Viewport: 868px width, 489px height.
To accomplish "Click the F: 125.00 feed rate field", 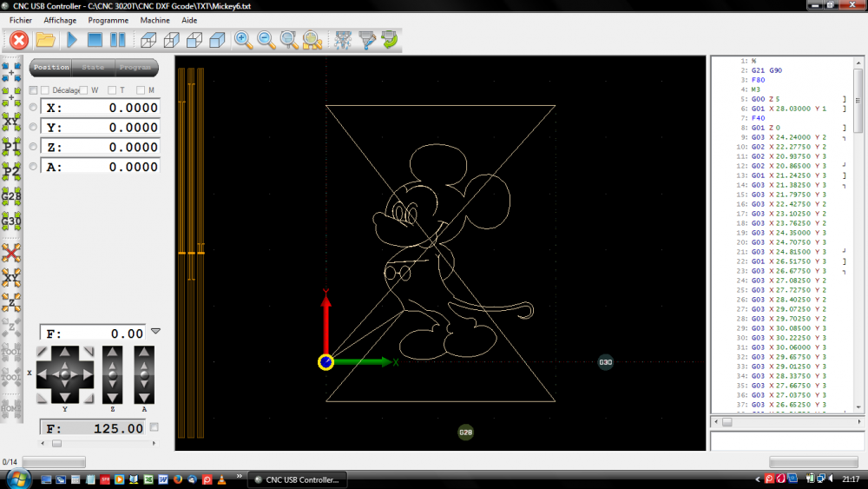I will point(93,428).
